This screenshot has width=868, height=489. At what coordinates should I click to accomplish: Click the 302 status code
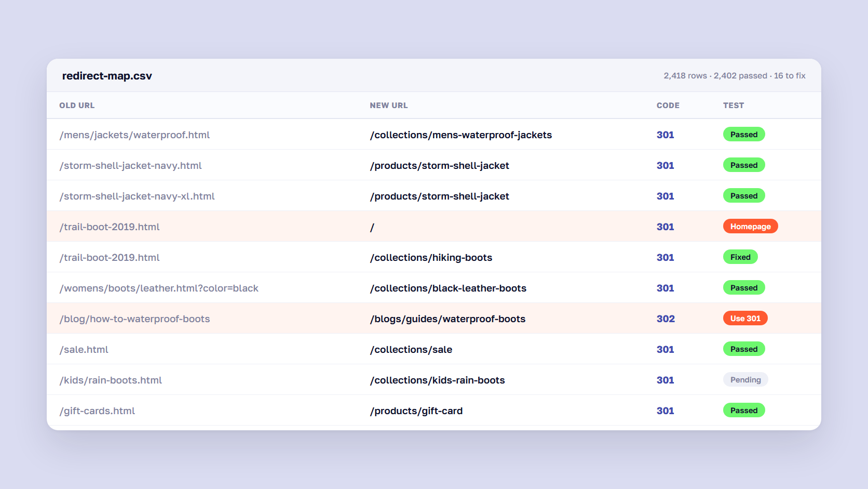point(666,319)
